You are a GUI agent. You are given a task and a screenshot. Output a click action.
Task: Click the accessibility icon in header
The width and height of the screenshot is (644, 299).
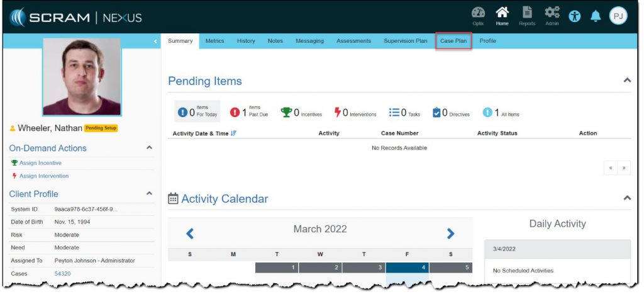575,16
